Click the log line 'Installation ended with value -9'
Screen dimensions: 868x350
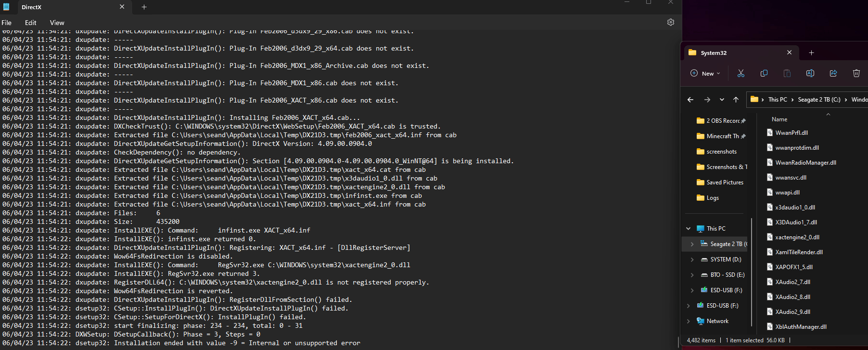[x=181, y=343]
